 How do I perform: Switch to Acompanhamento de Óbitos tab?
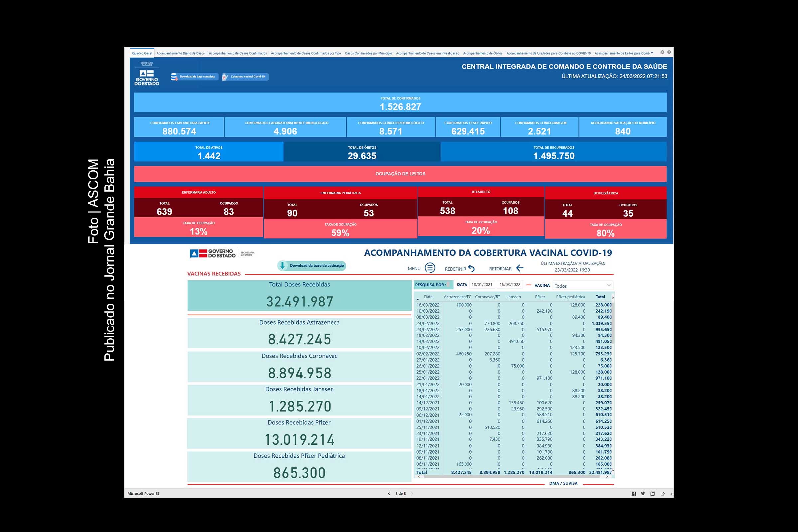(x=482, y=53)
